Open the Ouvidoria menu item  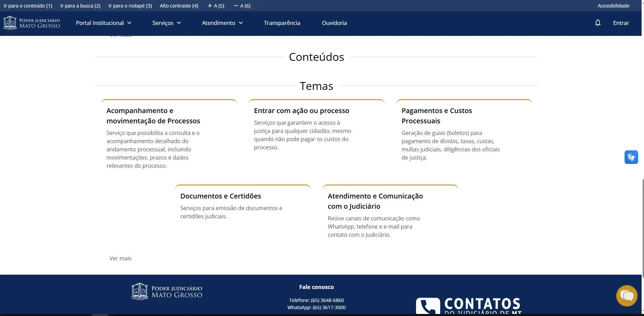(x=334, y=23)
